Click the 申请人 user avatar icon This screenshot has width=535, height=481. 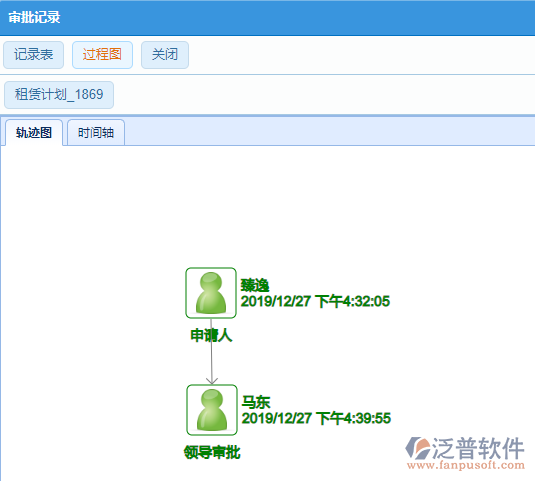(x=211, y=293)
